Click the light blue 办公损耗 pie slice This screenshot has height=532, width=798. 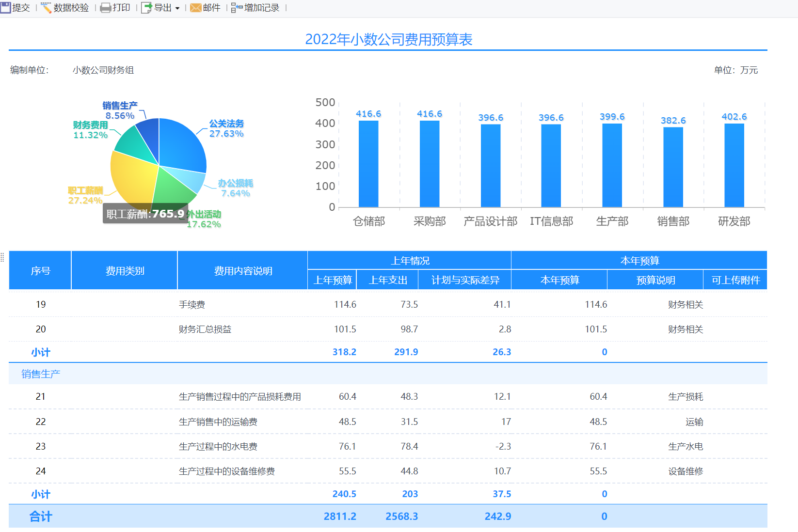click(192, 179)
